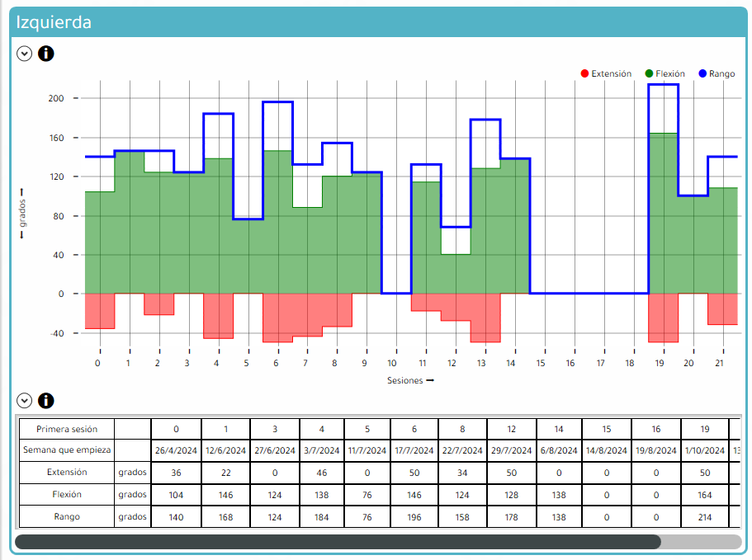
Task: Select the Rango row label in table
Action: pyautogui.click(x=67, y=516)
